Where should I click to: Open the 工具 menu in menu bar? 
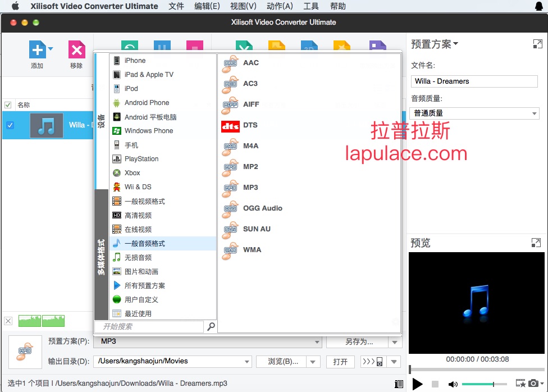pos(310,6)
